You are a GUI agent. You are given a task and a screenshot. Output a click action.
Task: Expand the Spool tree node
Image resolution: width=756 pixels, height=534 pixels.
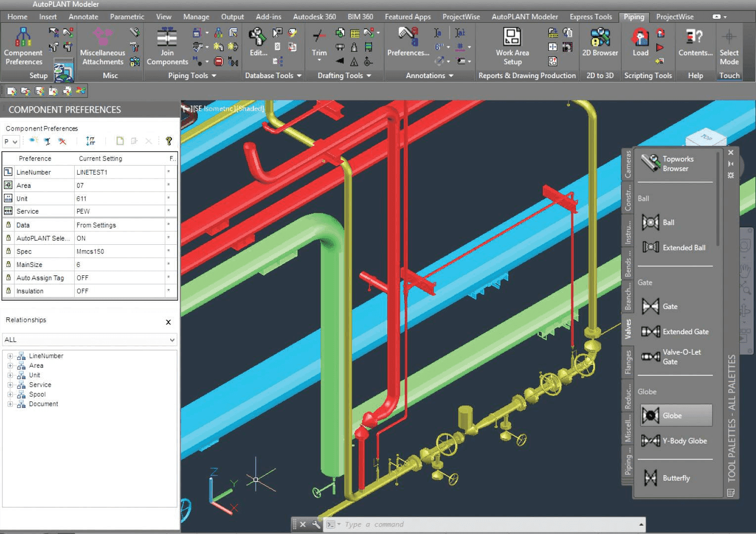[x=10, y=395]
